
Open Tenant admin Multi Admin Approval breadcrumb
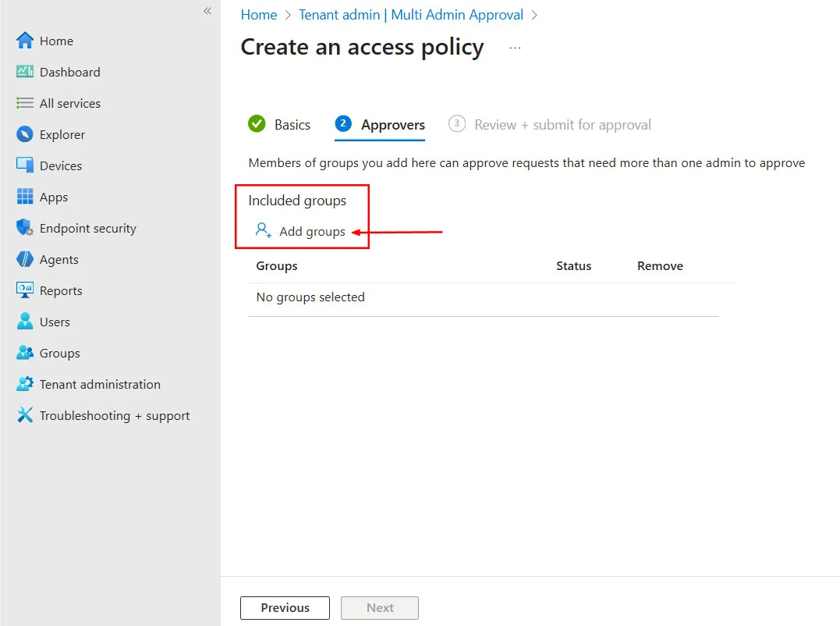point(411,15)
